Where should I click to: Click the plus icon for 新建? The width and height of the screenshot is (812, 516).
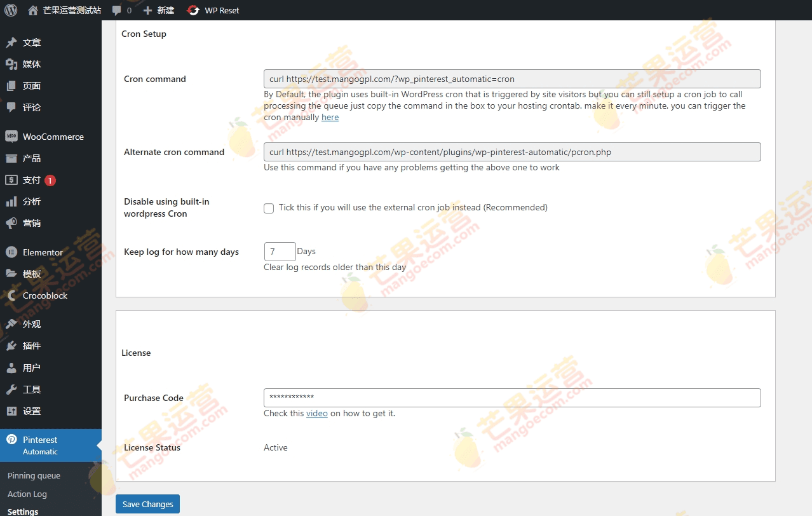click(147, 10)
